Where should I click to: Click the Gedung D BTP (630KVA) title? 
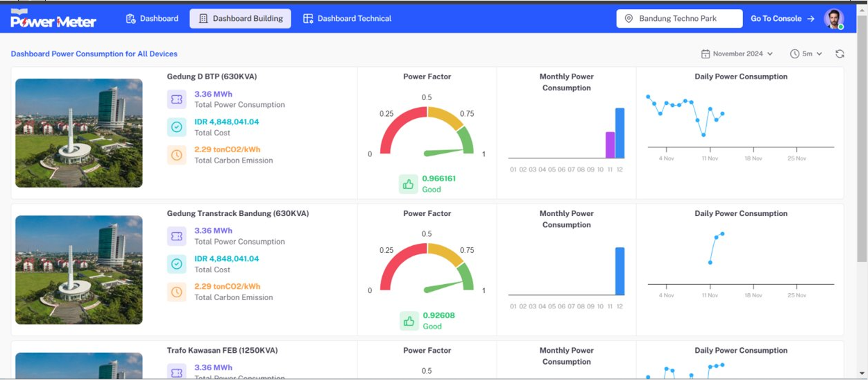pyautogui.click(x=212, y=76)
